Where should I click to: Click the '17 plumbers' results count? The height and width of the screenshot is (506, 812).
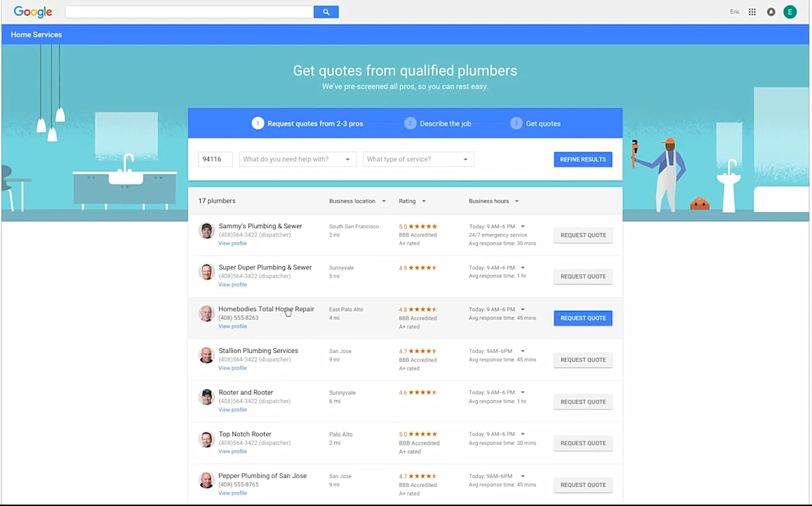(216, 201)
